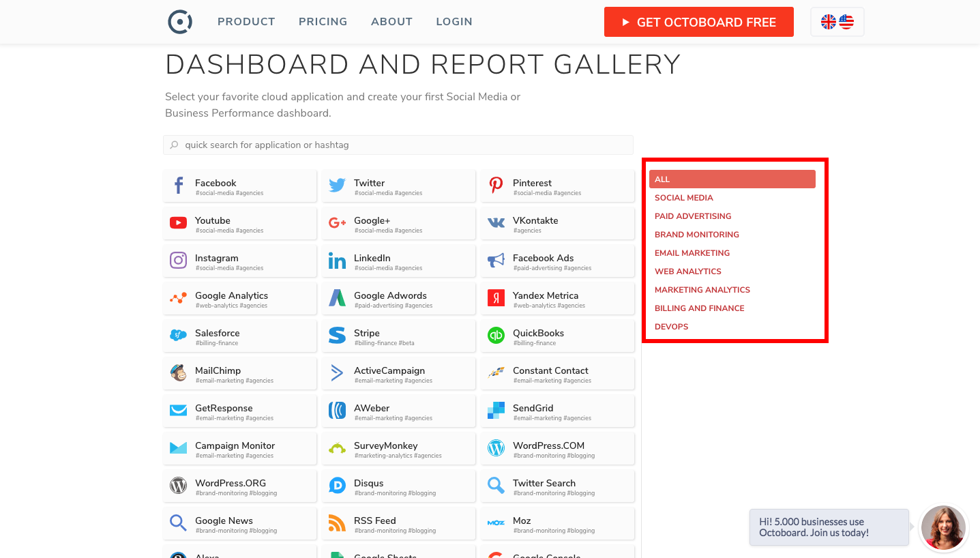Click the Facebook Ads megaphone icon
The image size is (980, 558).
pyautogui.click(x=496, y=261)
